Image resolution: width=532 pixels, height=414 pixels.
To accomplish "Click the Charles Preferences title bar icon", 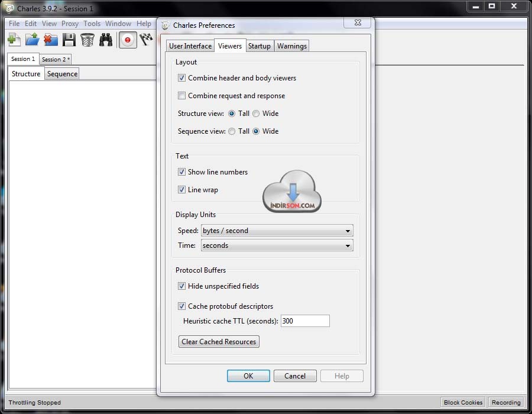I will click(166, 25).
